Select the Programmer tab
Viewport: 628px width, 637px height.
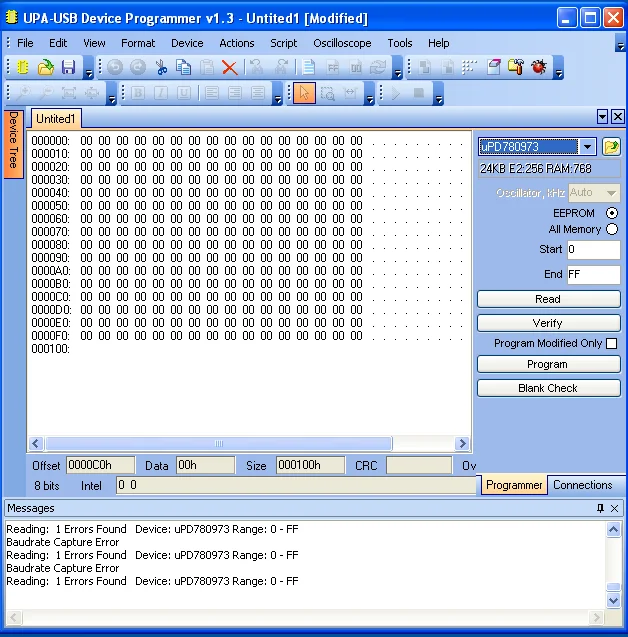[514, 485]
